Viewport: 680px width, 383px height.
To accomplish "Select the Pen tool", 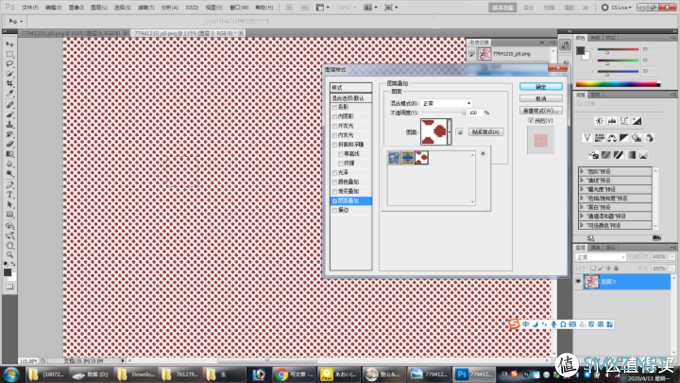I will point(10,185).
